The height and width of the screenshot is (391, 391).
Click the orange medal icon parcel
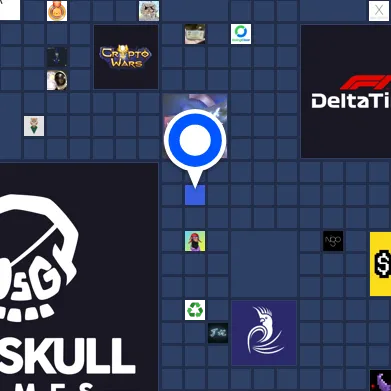57,11
